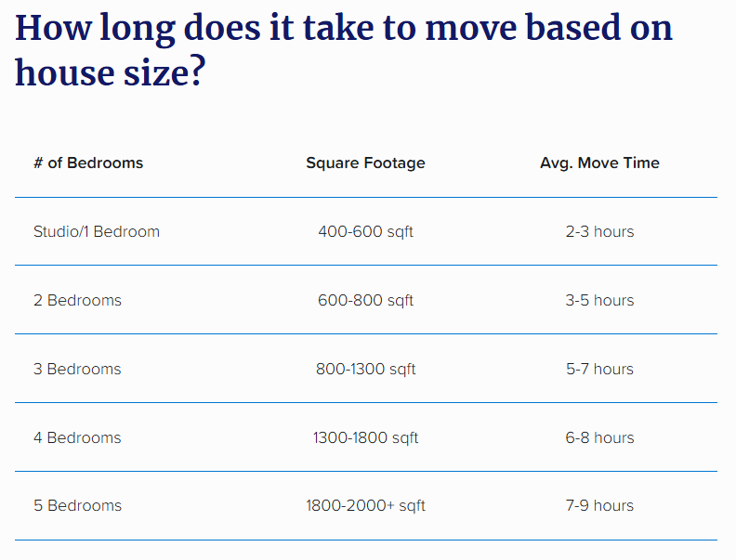The image size is (736, 560).
Task: Click the '7-9 hours' cell
Action: pyautogui.click(x=599, y=505)
